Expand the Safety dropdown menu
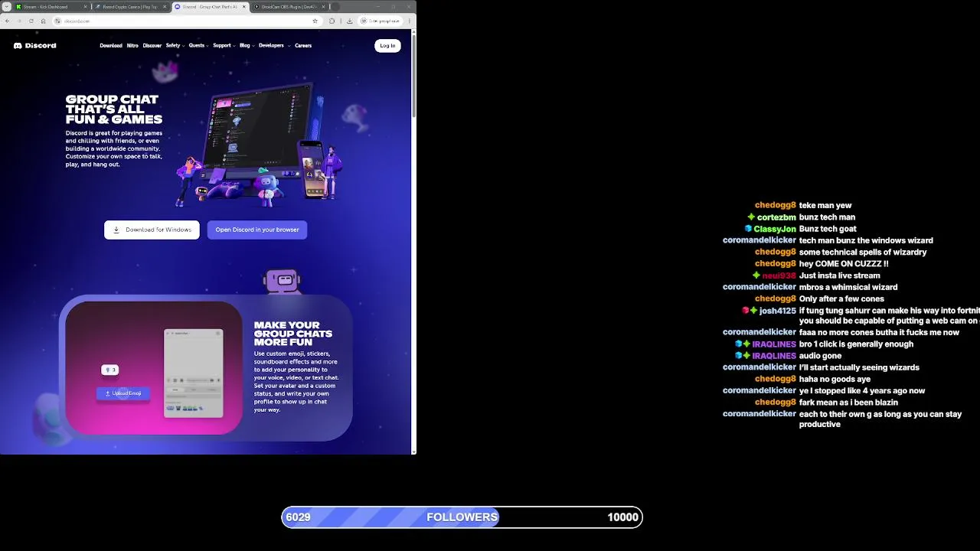This screenshot has height=551, width=980. (175, 46)
